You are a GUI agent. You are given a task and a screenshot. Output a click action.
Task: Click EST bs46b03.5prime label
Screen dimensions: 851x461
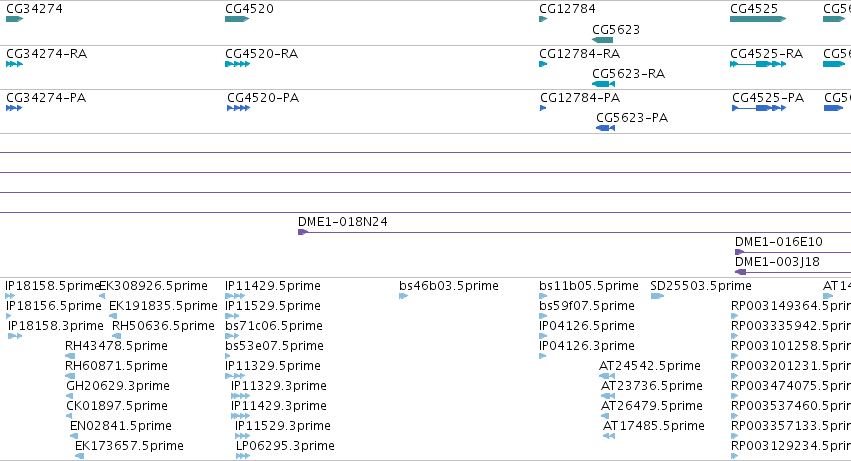tap(449, 286)
